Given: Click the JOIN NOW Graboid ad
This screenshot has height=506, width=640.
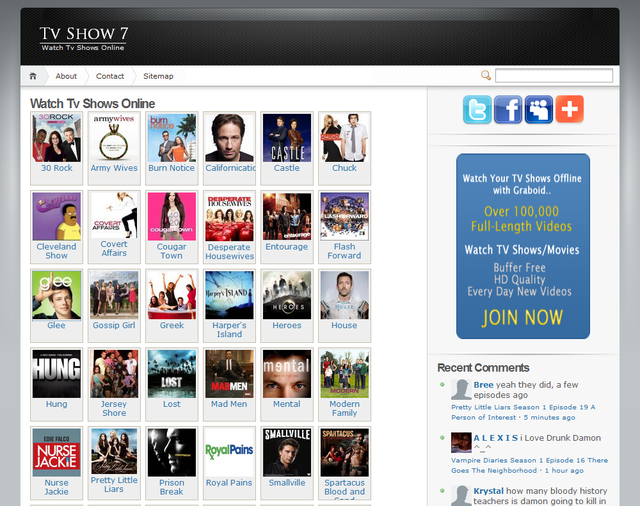Looking at the screenshot, I should click(523, 246).
